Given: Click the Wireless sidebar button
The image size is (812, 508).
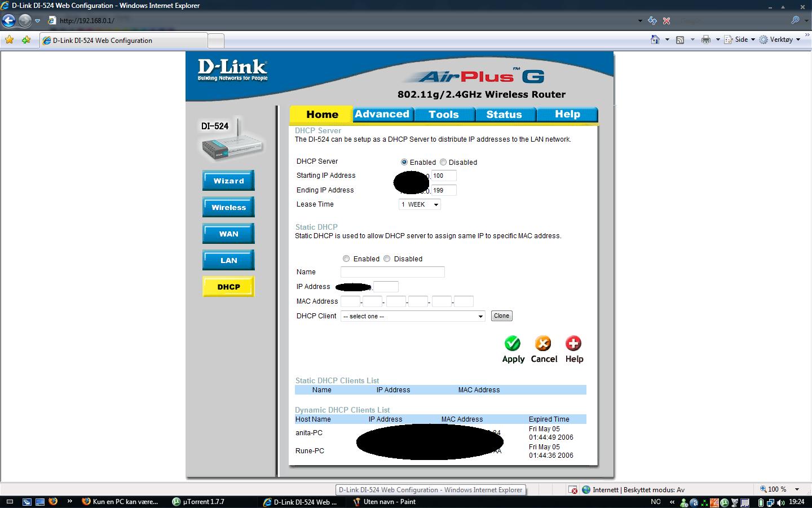Looking at the screenshot, I should (228, 207).
